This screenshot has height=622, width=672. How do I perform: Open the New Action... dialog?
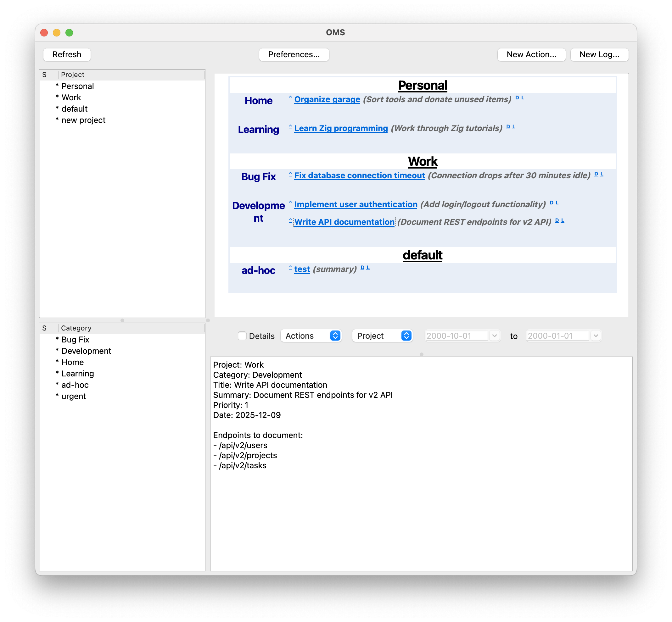pos(531,54)
